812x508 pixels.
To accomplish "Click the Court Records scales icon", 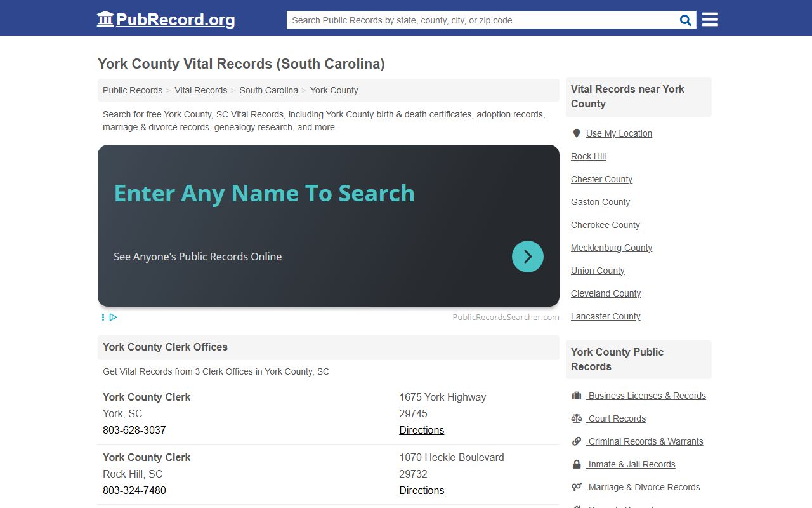I will tap(577, 418).
